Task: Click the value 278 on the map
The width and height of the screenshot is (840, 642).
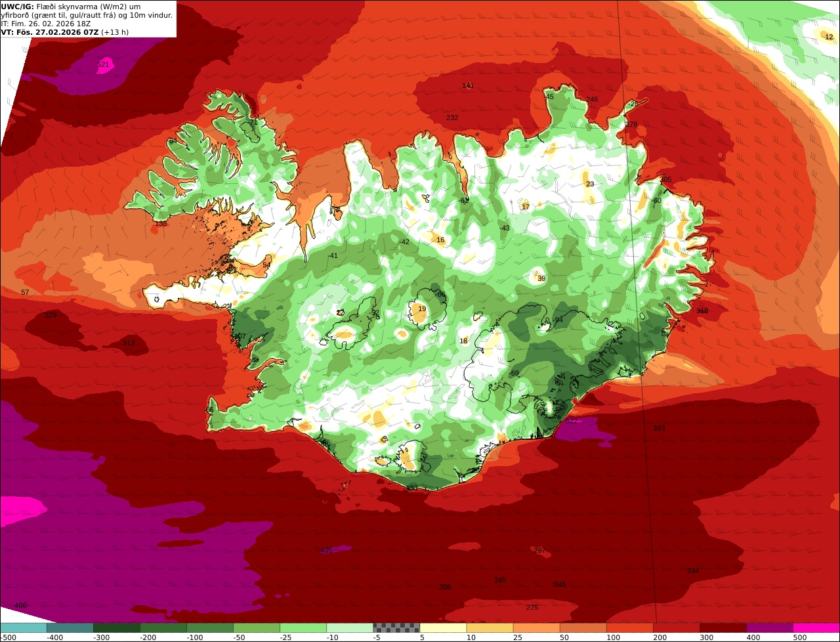Action: coord(631,124)
